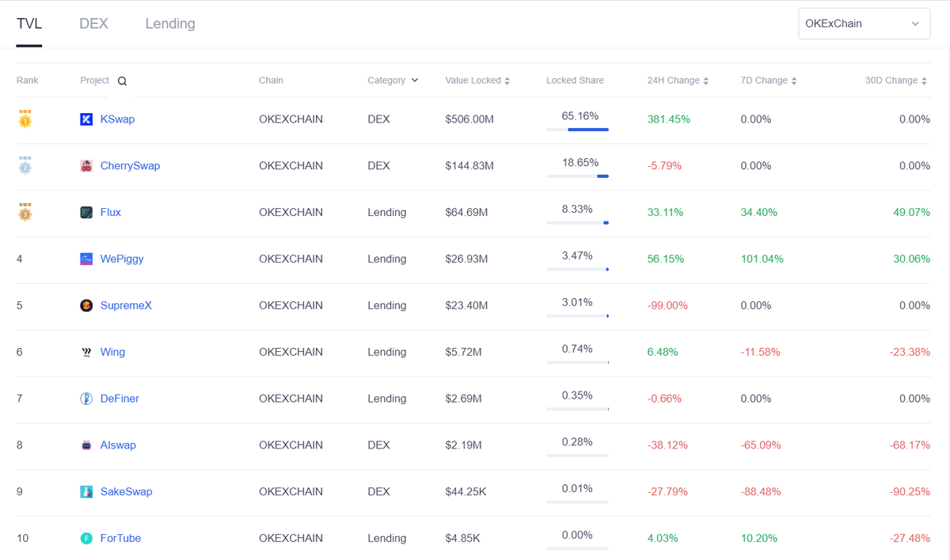Click the DEX category in AIswap row
The image size is (950, 560).
point(379,446)
